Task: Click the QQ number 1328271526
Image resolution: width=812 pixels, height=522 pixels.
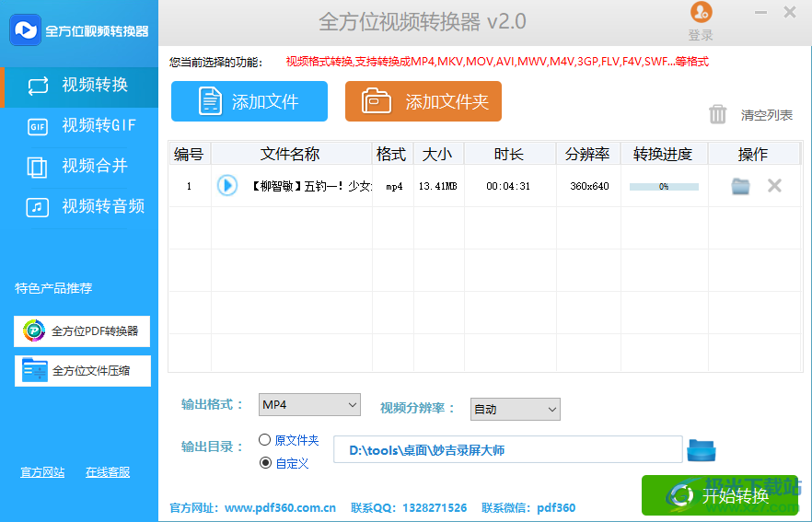Action: 435,508
